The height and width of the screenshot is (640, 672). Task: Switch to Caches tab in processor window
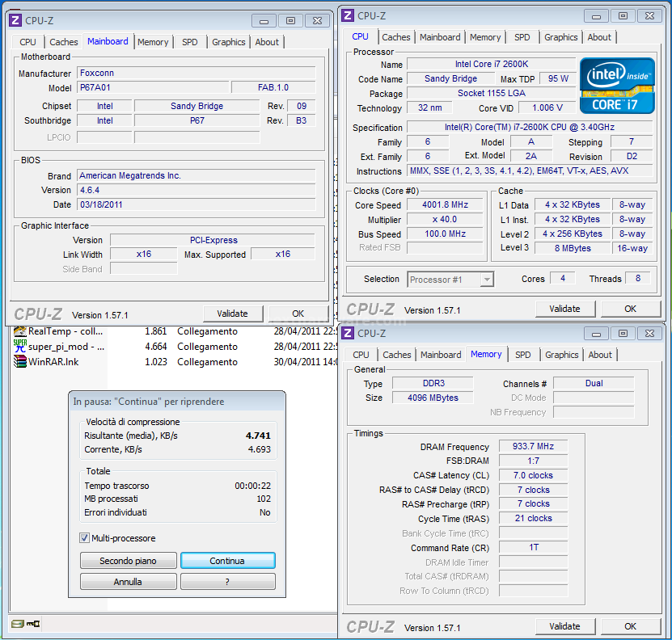[396, 37]
